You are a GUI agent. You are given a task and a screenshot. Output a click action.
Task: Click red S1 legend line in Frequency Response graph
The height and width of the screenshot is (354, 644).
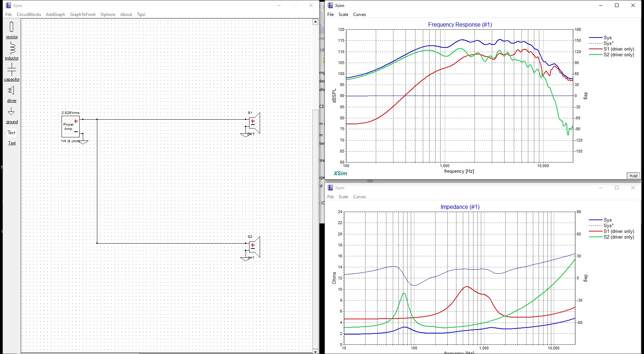pos(596,49)
